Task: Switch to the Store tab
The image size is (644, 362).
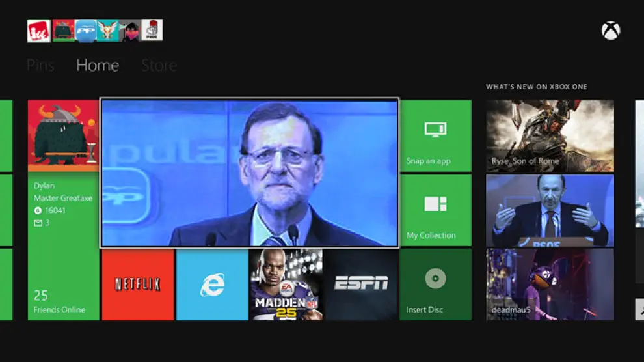Action: [159, 65]
